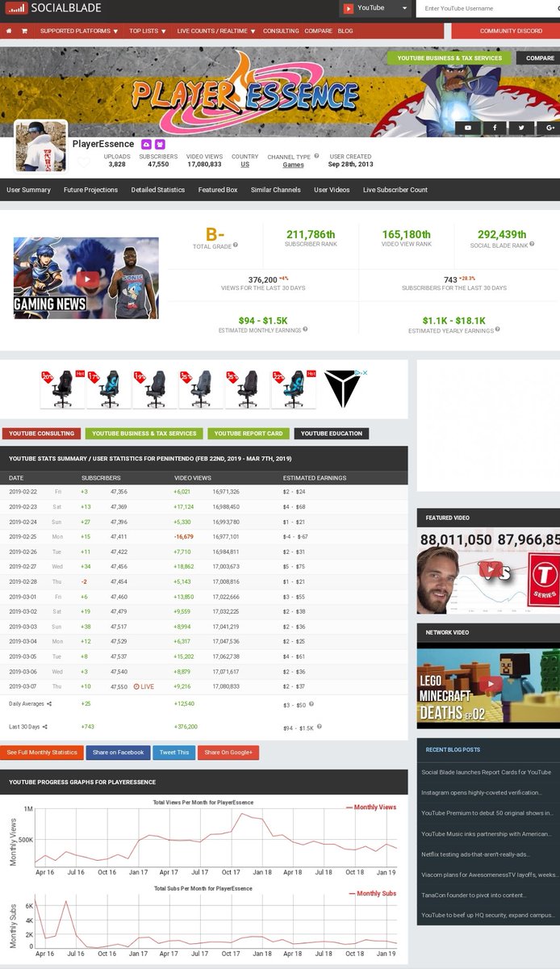The height and width of the screenshot is (969, 560).
Task: Click LIVE indicator on 2019-03-07 row
Action: click(144, 686)
